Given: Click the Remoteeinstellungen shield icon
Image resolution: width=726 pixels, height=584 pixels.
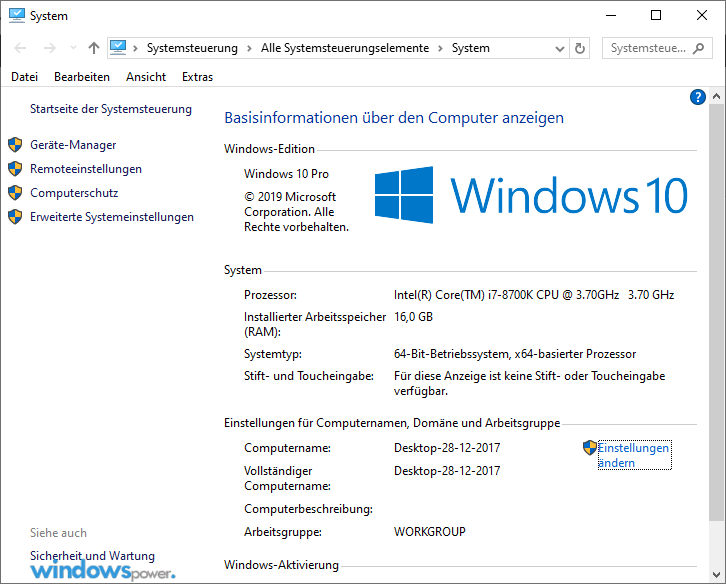Looking at the screenshot, I should (x=15, y=169).
